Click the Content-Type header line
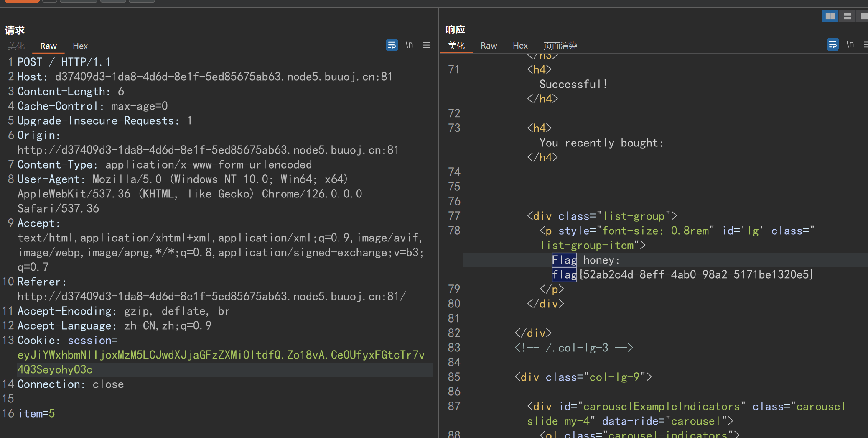The image size is (868, 438). pyautogui.click(x=165, y=165)
